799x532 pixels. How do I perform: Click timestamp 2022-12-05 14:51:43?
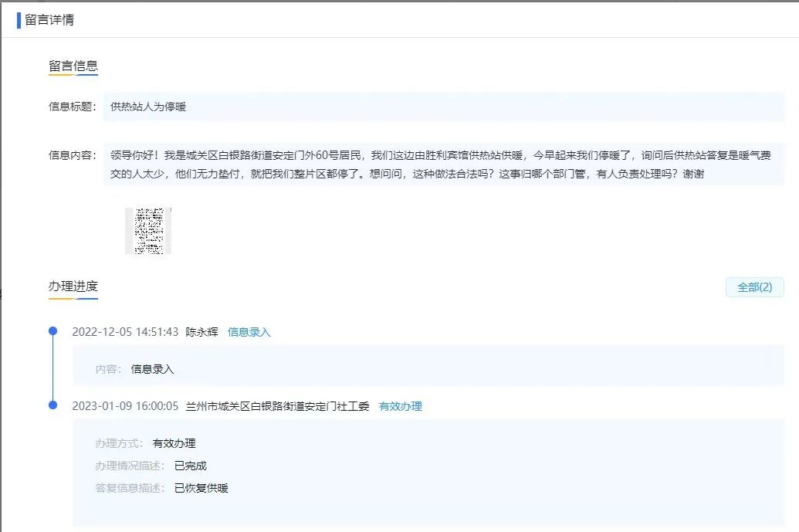coord(125,332)
